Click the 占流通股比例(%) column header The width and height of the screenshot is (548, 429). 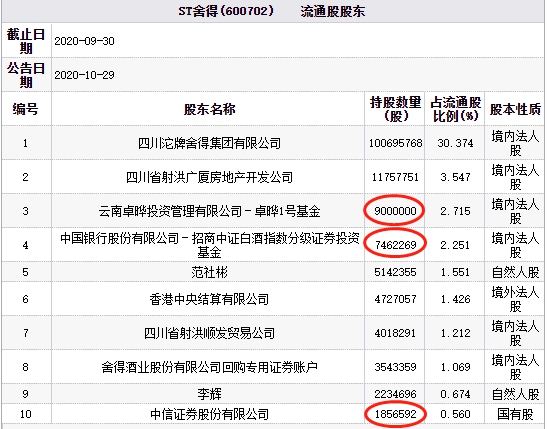click(455, 109)
